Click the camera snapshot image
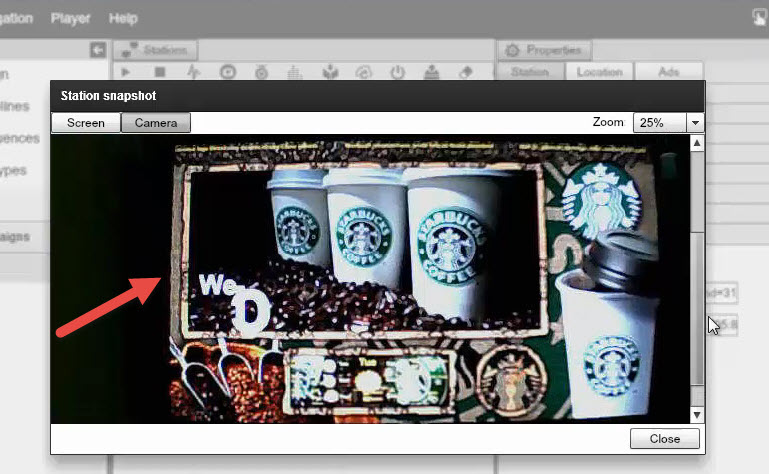This screenshot has width=769, height=474. [x=370, y=279]
